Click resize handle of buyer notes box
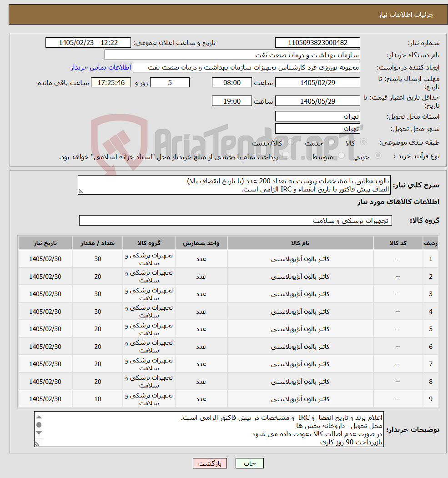This screenshot has height=478, width=448. 37,444
